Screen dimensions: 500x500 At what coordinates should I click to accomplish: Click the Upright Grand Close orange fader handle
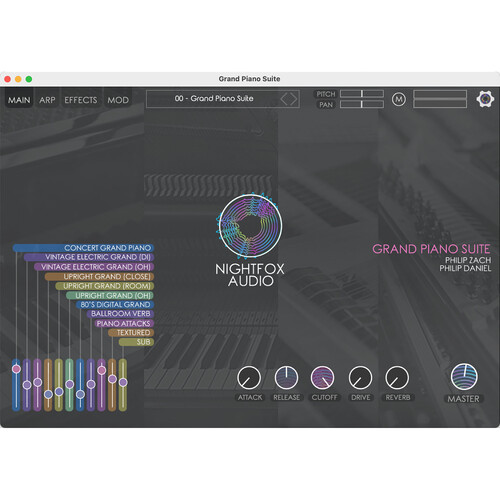coord(48,394)
